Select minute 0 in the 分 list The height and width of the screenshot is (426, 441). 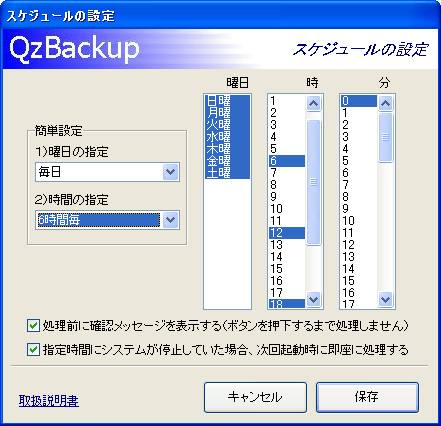(359, 101)
